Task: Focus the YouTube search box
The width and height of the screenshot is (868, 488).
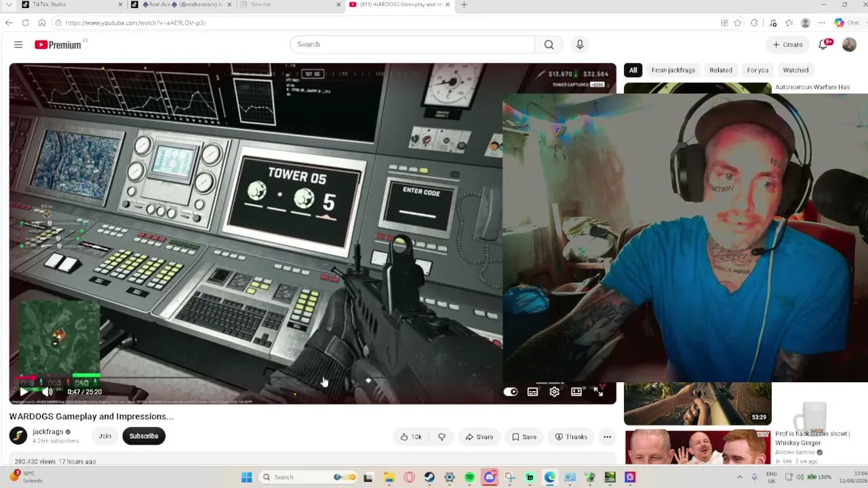Action: pos(412,45)
